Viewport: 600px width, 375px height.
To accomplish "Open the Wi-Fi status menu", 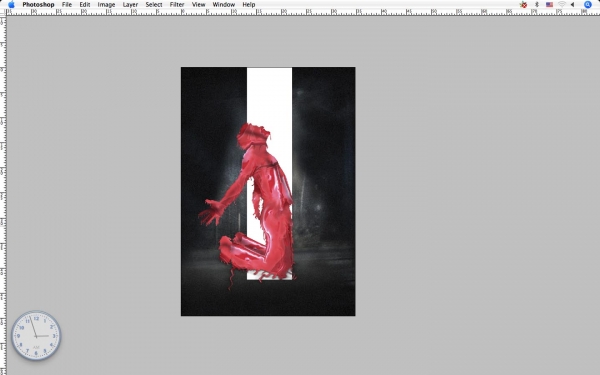I will point(562,5).
